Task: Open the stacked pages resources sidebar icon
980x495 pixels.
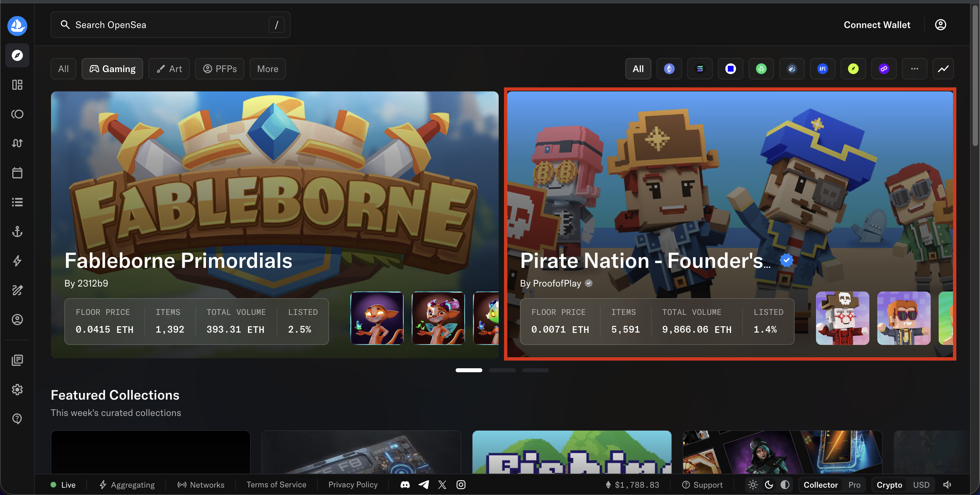Action: pyautogui.click(x=17, y=360)
